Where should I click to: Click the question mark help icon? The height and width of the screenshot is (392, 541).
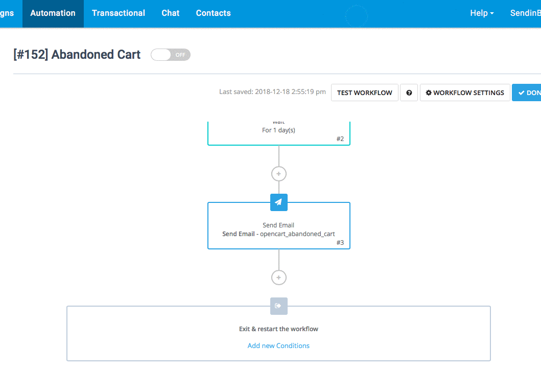pos(409,93)
